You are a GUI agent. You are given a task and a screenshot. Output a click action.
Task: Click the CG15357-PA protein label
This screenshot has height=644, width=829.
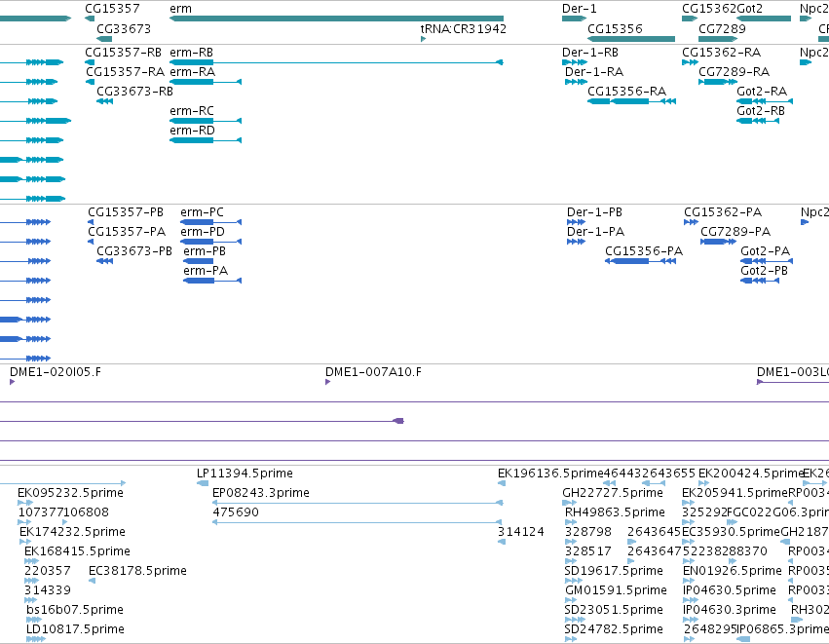pos(127,232)
